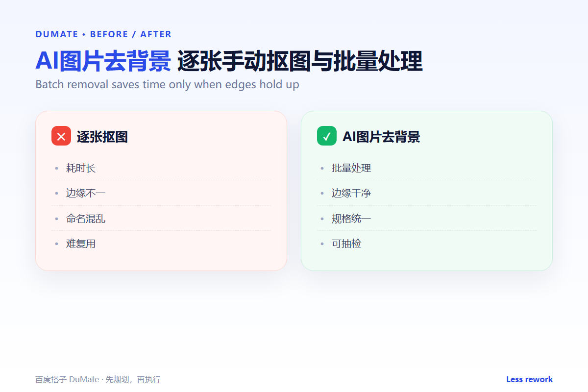Screen dimensions: 588x392
Task: Click the DUMATE • BEFORE / AFTER label
Action: point(103,34)
